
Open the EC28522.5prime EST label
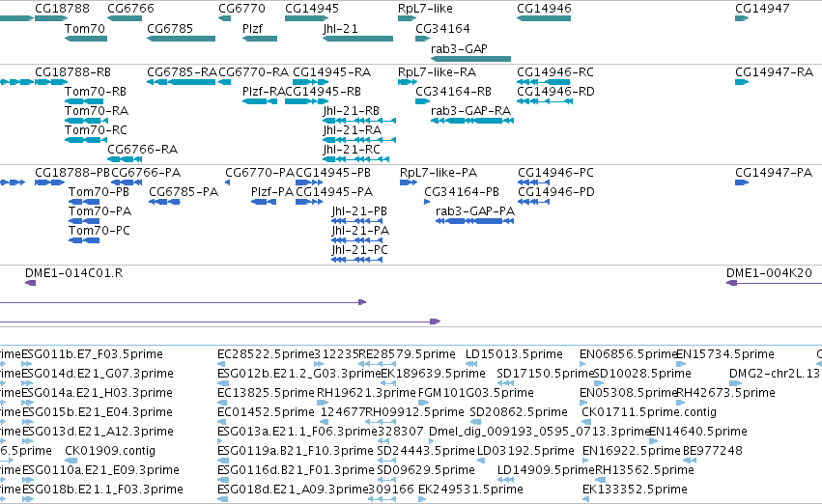click(266, 354)
